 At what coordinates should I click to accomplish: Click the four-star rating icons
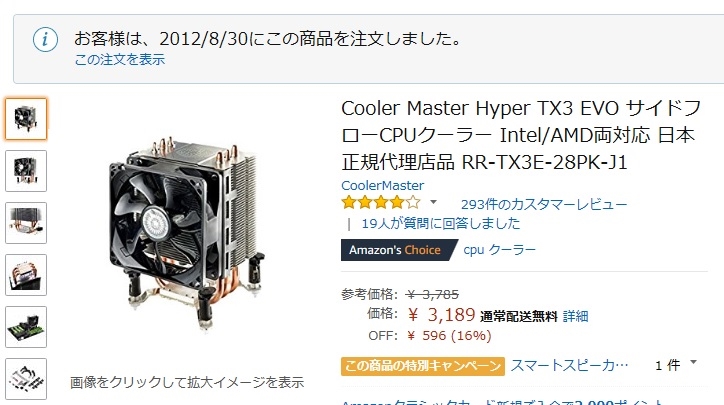click(381, 202)
